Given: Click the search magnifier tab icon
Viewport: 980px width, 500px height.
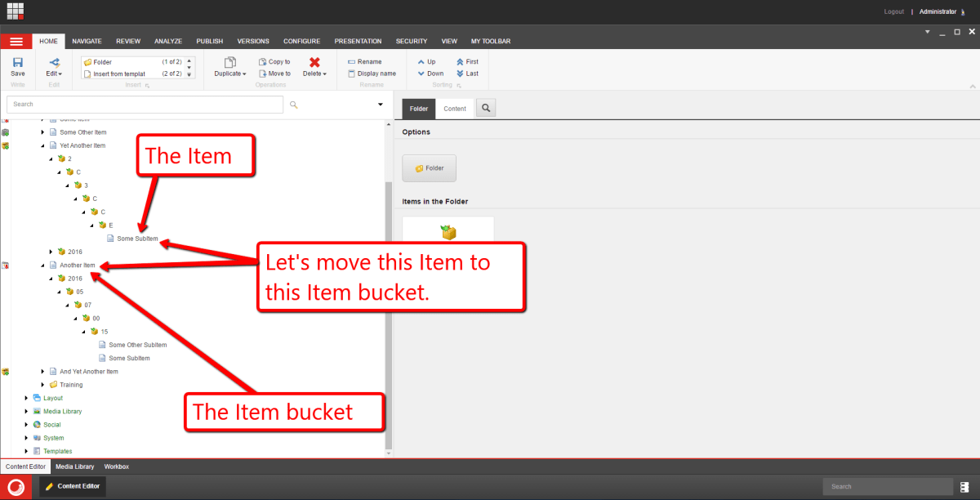Looking at the screenshot, I should (x=485, y=109).
